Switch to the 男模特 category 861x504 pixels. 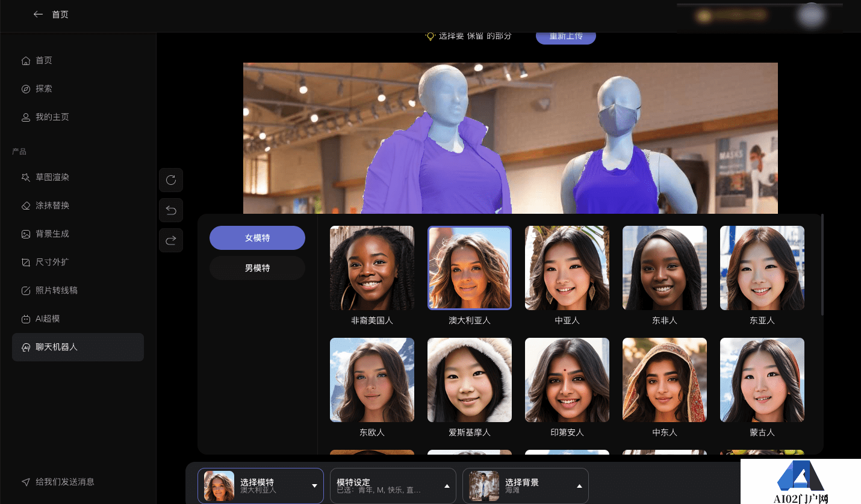pyautogui.click(x=257, y=268)
